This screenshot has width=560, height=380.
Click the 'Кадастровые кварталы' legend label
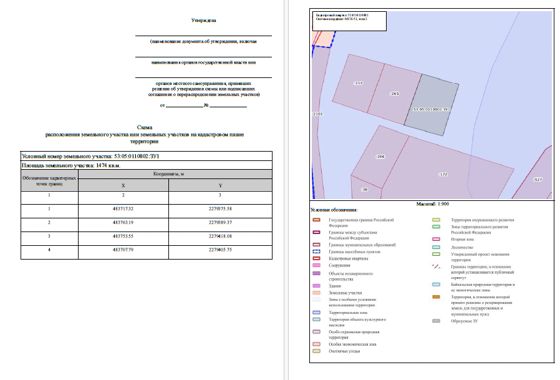point(348,258)
